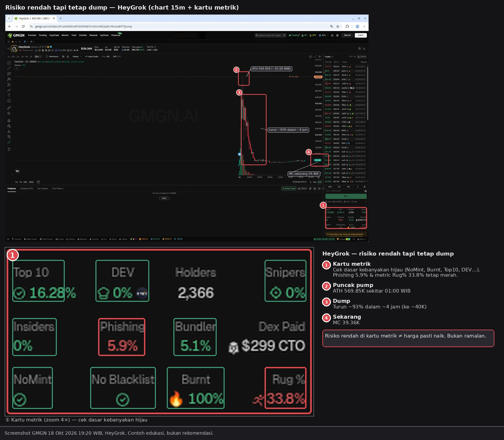Switch to the Holders 2.37K tab

click(26, 189)
